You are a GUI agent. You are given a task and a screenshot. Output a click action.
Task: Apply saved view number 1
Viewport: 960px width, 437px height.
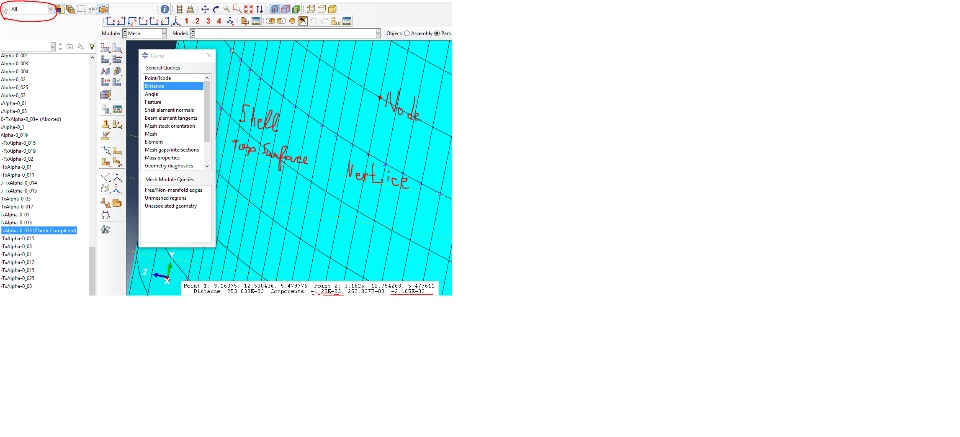coord(186,21)
